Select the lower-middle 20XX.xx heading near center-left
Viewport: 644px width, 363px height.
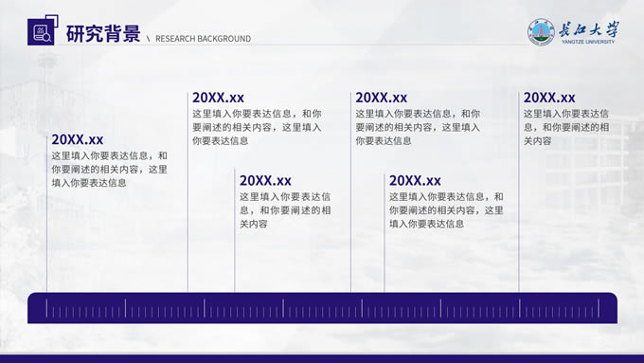[x=265, y=180]
